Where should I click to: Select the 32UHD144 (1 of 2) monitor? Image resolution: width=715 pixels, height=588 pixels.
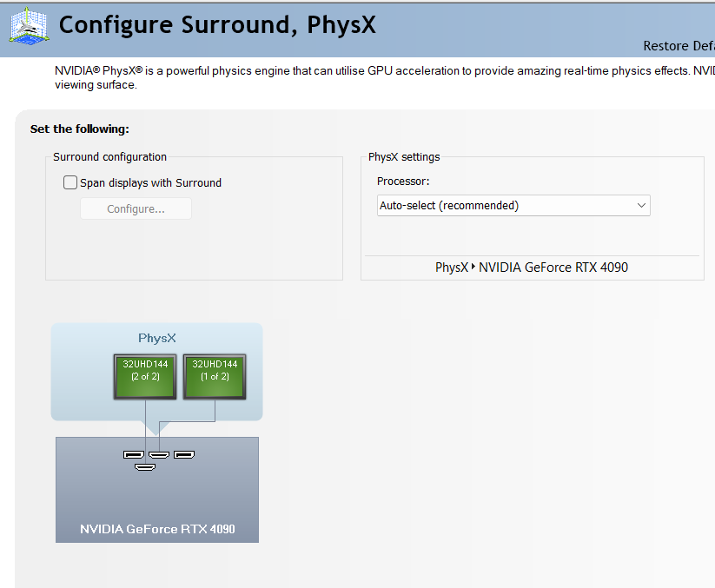click(215, 375)
